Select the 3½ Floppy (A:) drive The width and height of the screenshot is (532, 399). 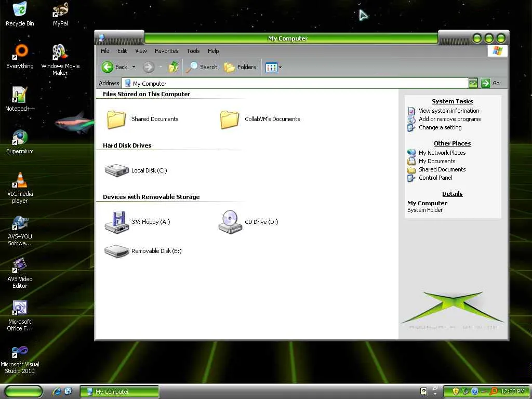pos(137,222)
